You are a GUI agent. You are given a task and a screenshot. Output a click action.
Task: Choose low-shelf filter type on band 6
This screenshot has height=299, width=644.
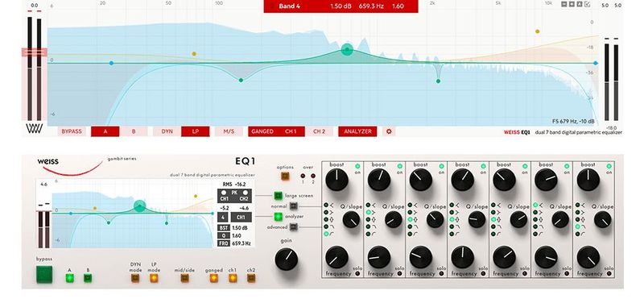[x=535, y=205]
